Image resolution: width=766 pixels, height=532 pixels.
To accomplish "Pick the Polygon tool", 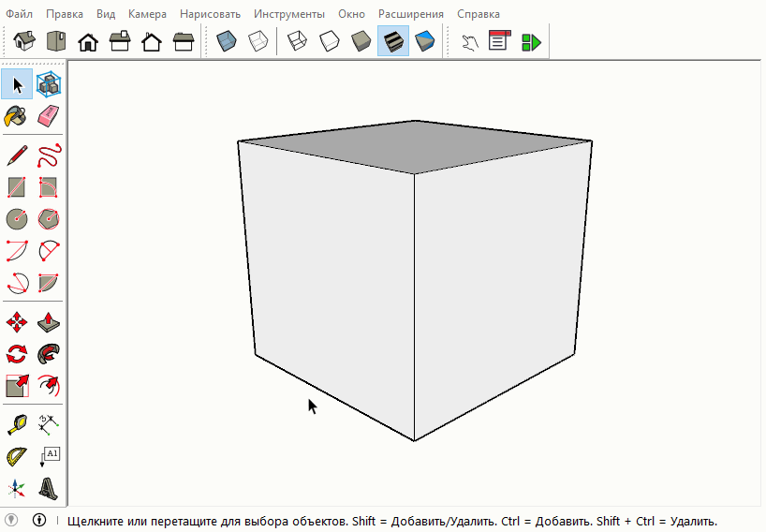I will [x=49, y=219].
